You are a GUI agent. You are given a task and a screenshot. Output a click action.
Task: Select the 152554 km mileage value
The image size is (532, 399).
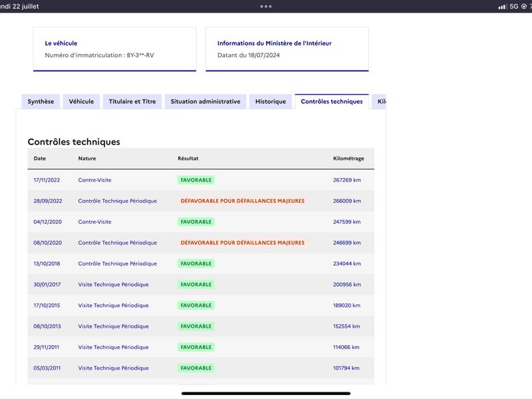point(346,327)
